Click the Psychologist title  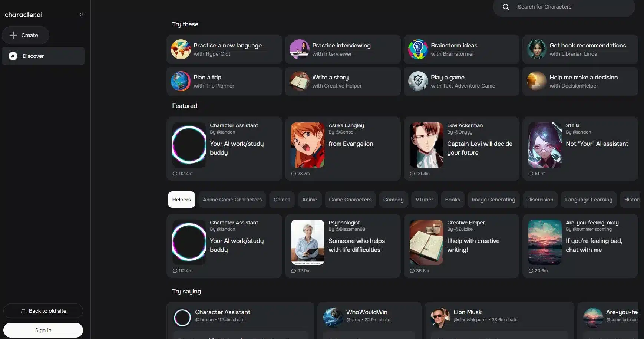click(x=344, y=223)
